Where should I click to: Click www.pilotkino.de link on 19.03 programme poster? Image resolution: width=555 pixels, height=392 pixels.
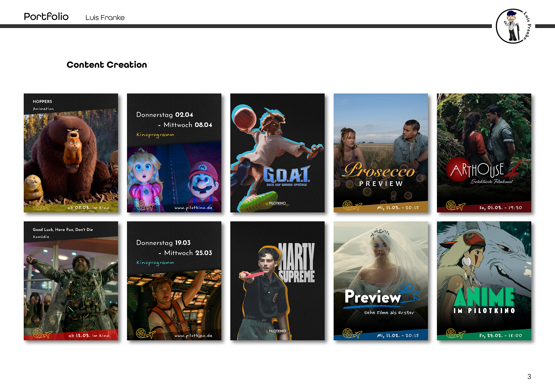(x=193, y=336)
